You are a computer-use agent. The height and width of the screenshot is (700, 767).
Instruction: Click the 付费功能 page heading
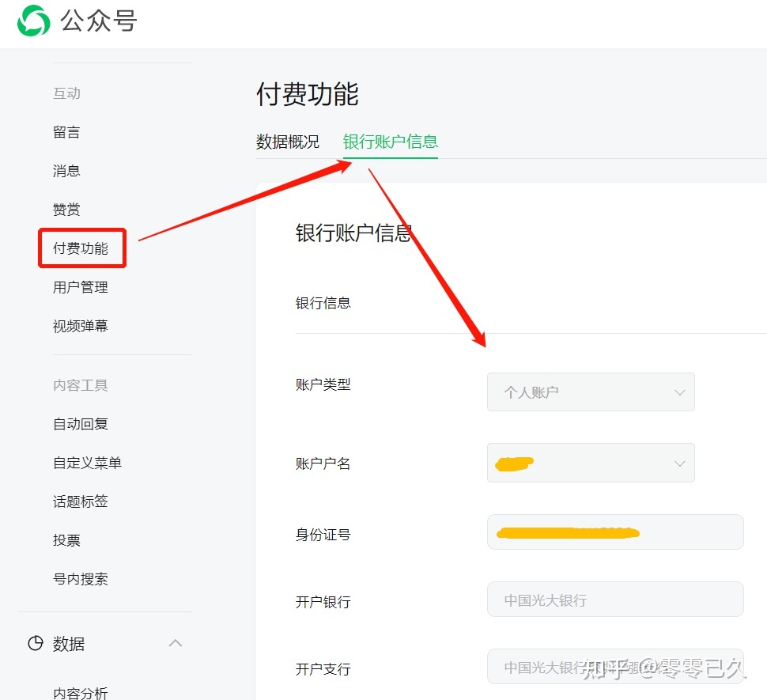coord(308,94)
